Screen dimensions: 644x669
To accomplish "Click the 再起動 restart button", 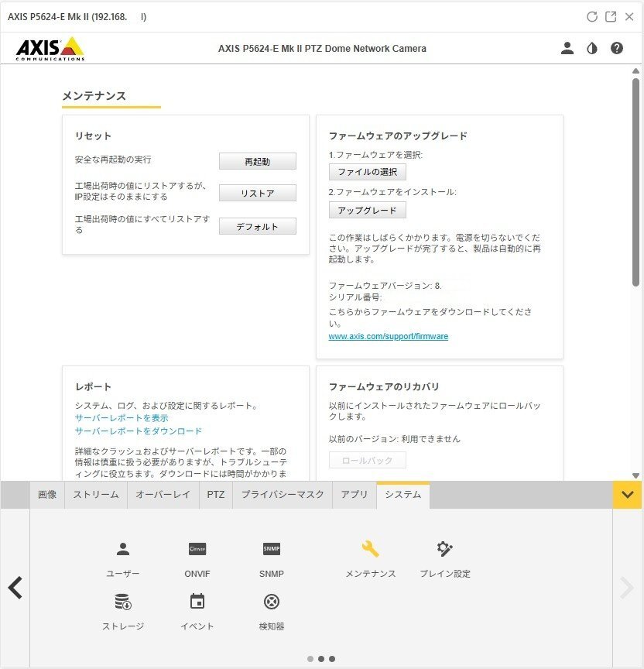I will click(x=258, y=161).
